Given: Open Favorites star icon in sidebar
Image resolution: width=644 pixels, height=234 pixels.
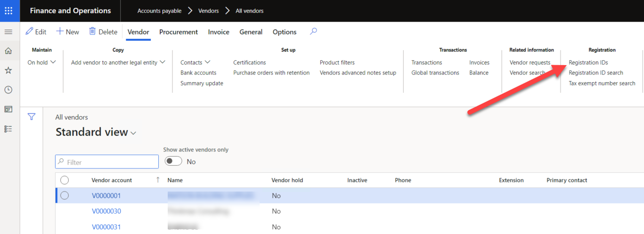Looking at the screenshot, I should coord(8,70).
